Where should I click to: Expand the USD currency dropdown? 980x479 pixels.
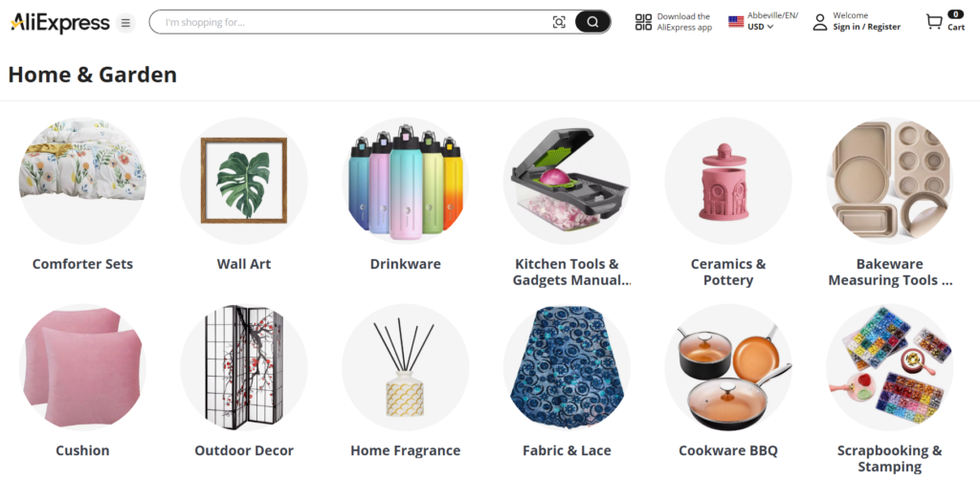(761, 27)
